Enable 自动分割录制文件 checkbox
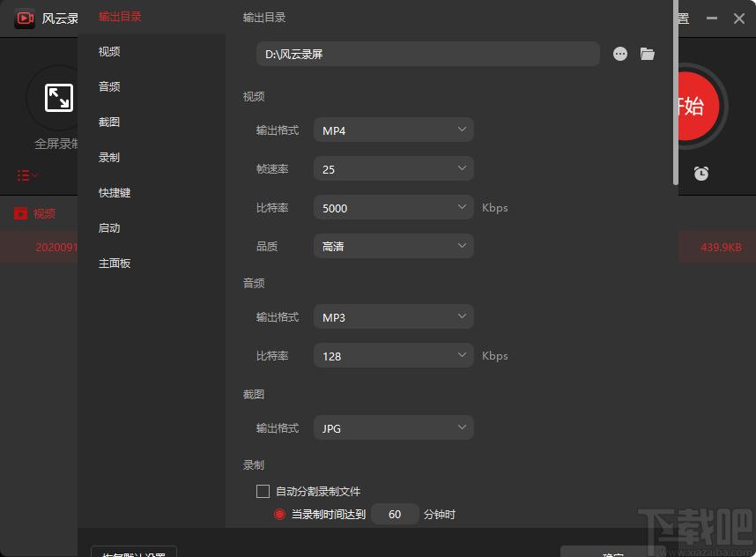This screenshot has width=756, height=557. [x=263, y=492]
